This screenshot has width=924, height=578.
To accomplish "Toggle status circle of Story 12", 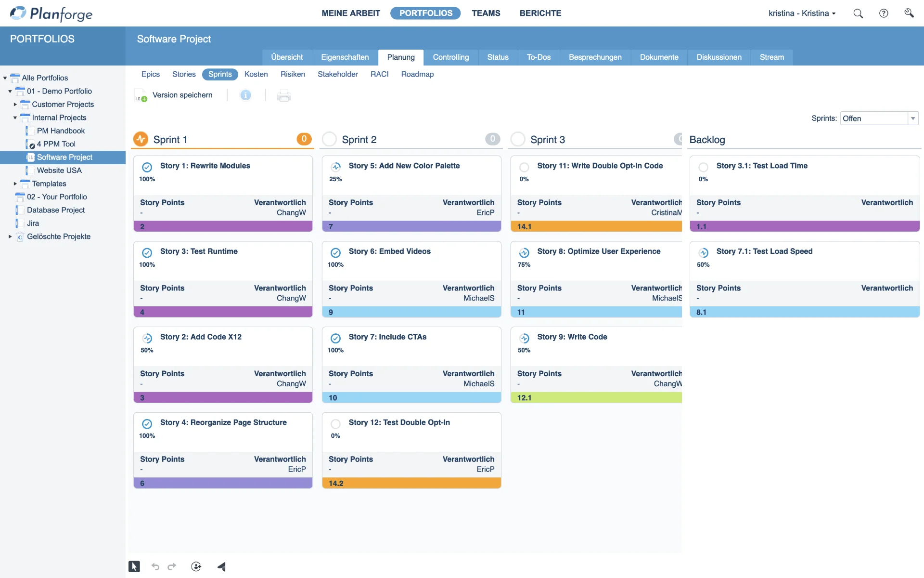I will tap(336, 424).
